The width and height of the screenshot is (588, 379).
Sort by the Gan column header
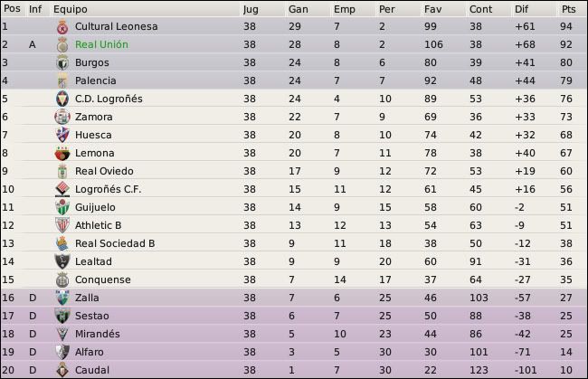click(x=299, y=9)
